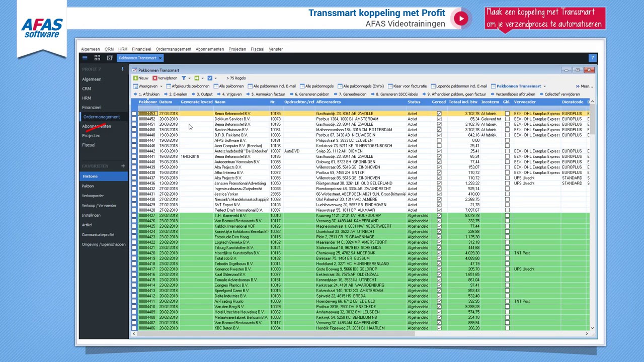Viewport: 644px width, 362px height.
Task: Run action 1. Afdrukken
Action: coord(146,94)
